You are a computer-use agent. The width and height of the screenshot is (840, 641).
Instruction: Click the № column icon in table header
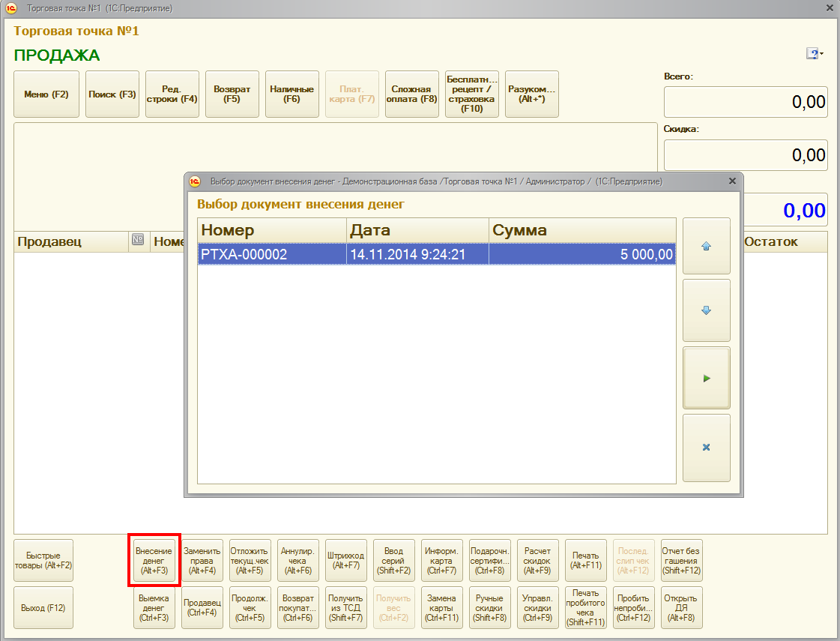pyautogui.click(x=137, y=241)
